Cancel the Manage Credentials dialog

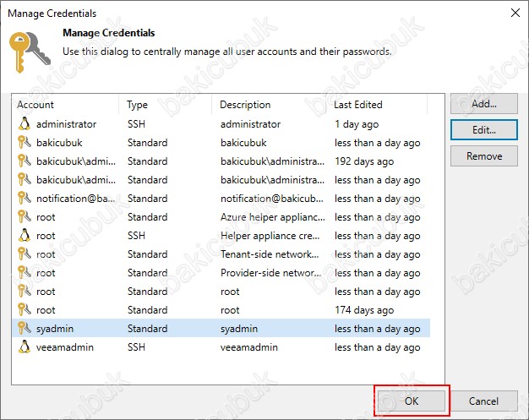point(483,401)
